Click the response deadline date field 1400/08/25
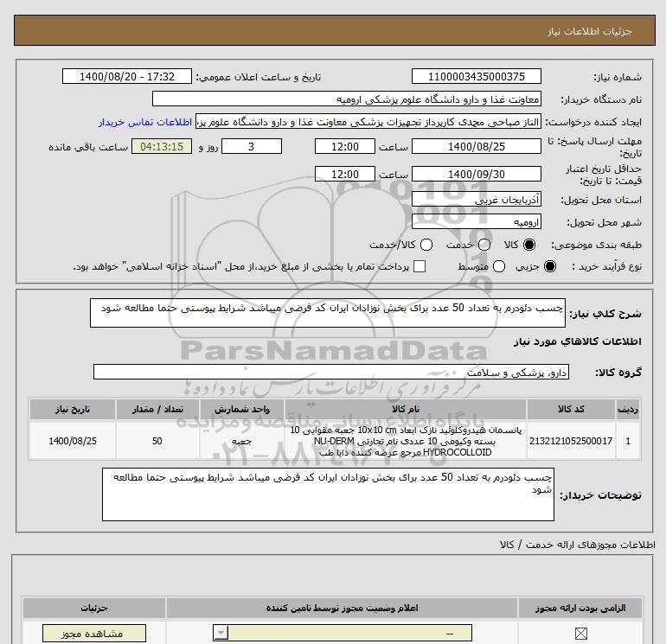The width and height of the screenshot is (666, 644). pyautogui.click(x=476, y=146)
